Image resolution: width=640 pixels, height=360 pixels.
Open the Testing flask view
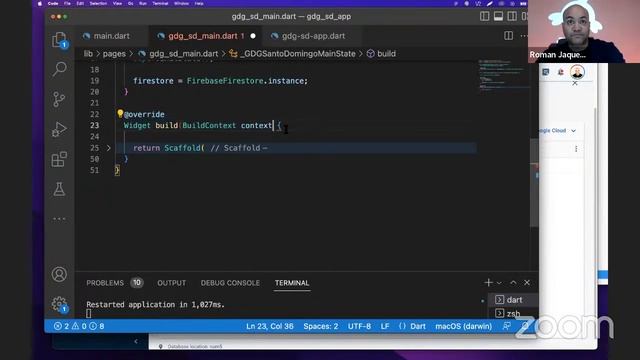tap(59, 189)
